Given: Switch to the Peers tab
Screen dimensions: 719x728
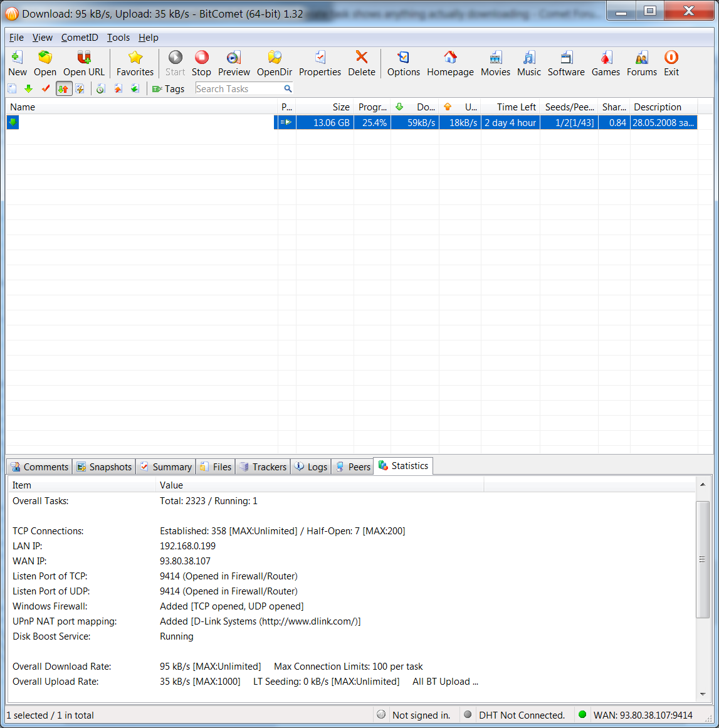Looking at the screenshot, I should 354,467.
